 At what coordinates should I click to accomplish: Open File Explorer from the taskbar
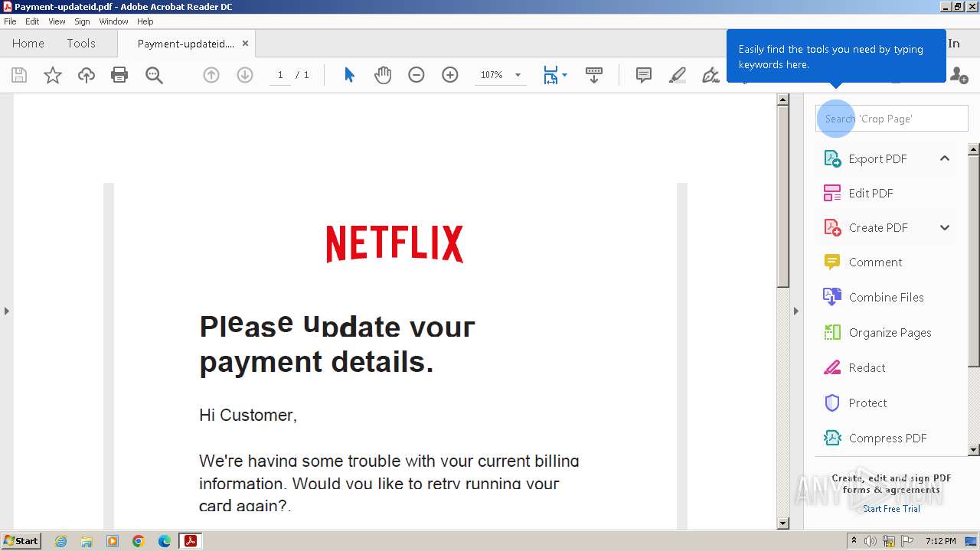(87, 541)
